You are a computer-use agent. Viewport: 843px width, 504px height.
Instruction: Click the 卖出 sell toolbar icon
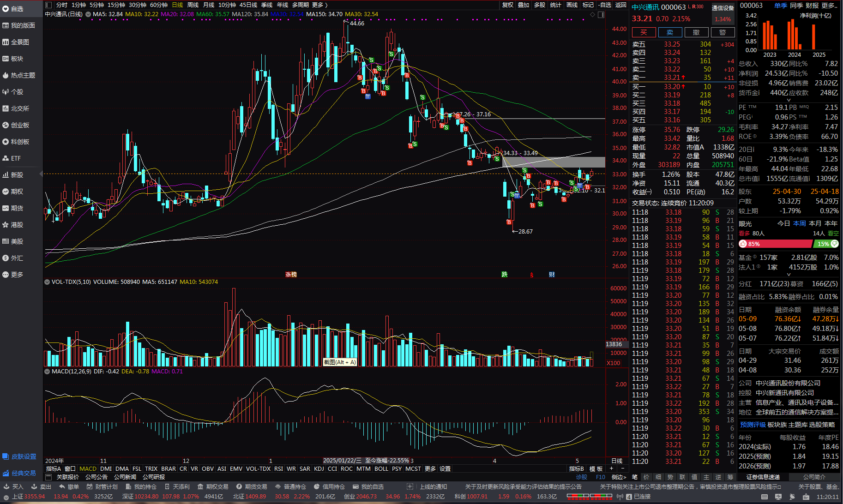click(34, 486)
